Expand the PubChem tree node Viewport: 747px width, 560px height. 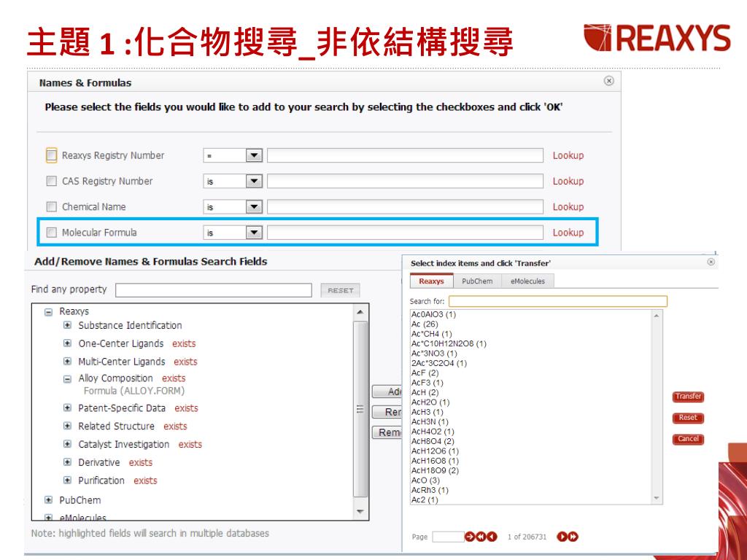pyautogui.click(x=48, y=500)
